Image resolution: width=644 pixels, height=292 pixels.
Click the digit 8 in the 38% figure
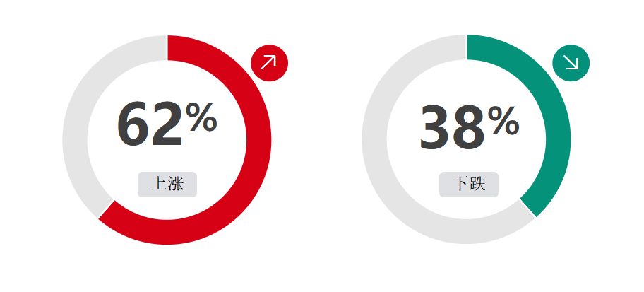(x=469, y=127)
